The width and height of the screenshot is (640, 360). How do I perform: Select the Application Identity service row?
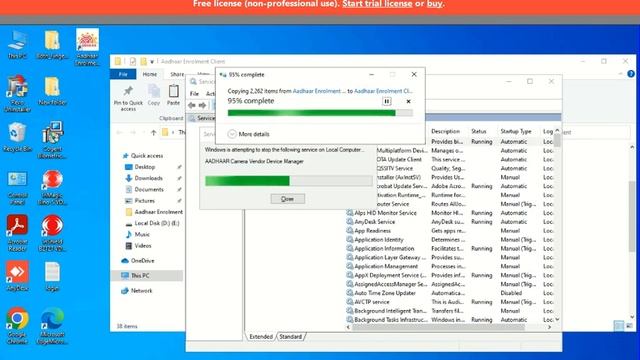tap(450, 240)
